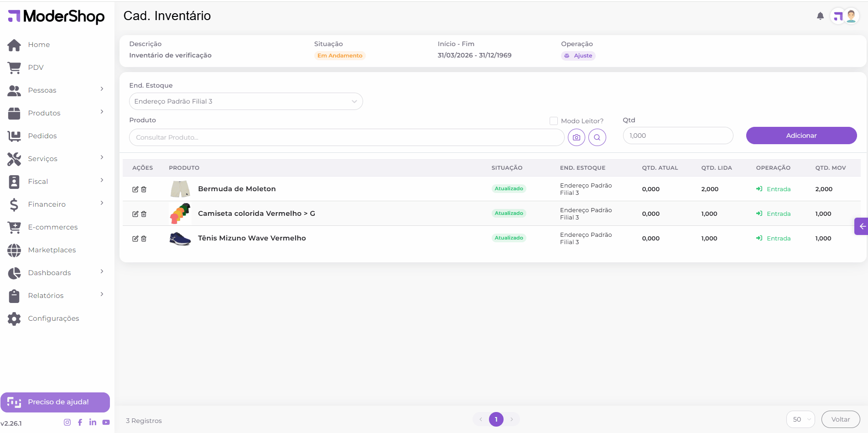
Task: Edit the Bermuda de Moleton row
Action: coord(135,189)
